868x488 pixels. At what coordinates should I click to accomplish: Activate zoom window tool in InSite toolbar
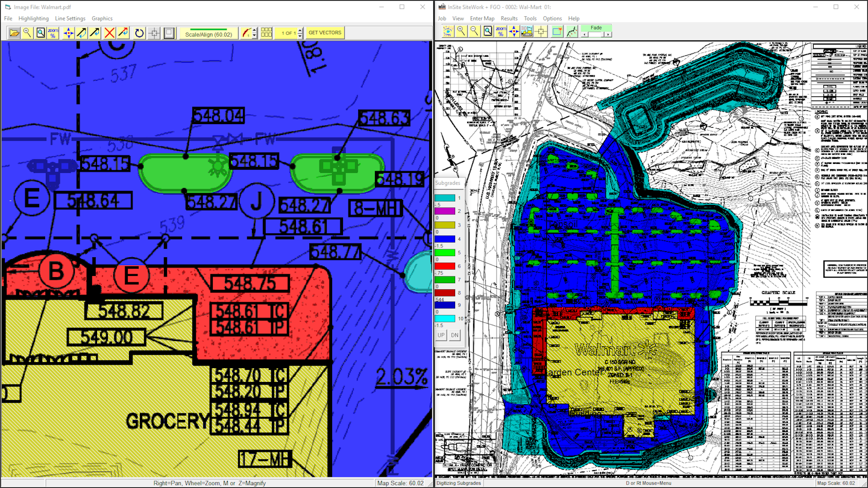pyautogui.click(x=488, y=31)
